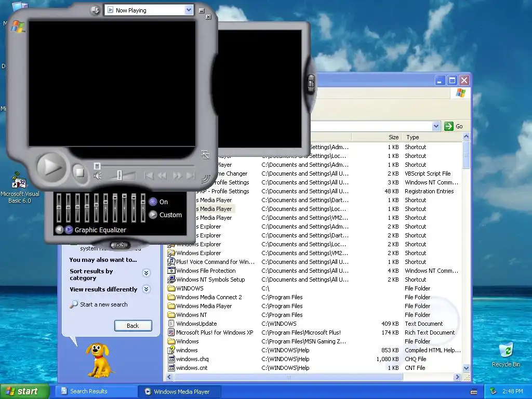The width and height of the screenshot is (532, 399).
Task: Open address bar dropdown in Search Results
Action: (x=436, y=126)
